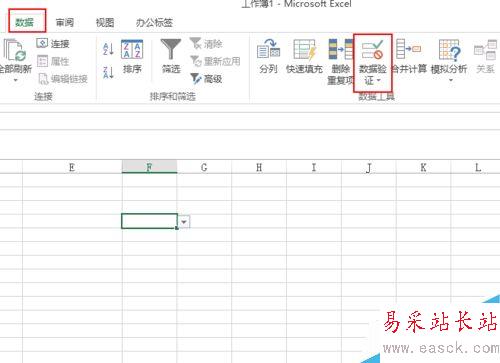Click the 数据验证 data validation icon
Viewport: 500px width, 363px height.
point(373,50)
